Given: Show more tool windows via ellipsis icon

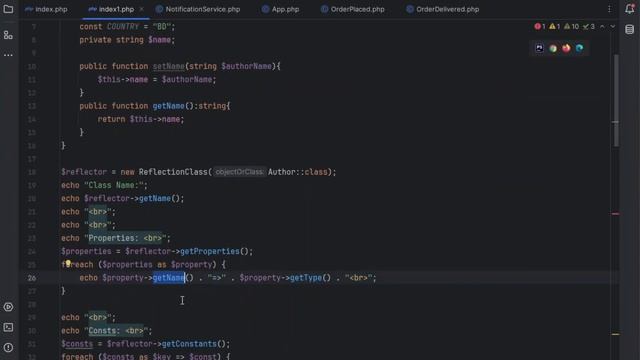Looking at the screenshot, I should [x=8, y=55].
